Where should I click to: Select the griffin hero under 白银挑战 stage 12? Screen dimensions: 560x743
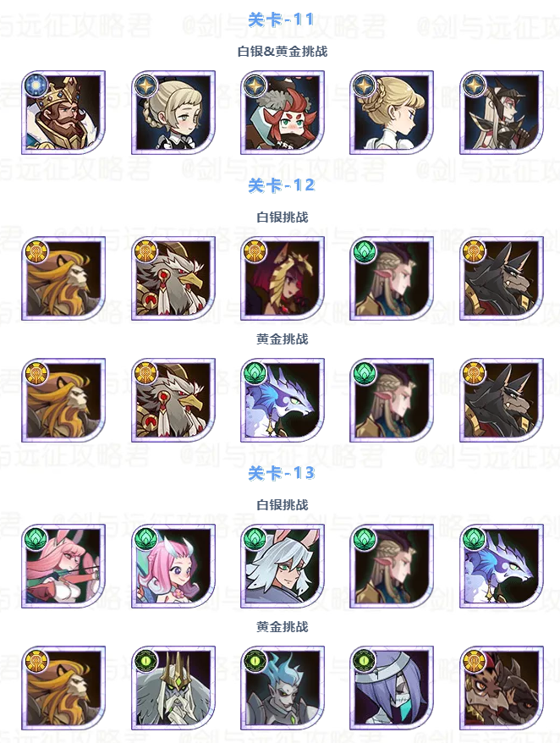pyautogui.click(x=173, y=278)
